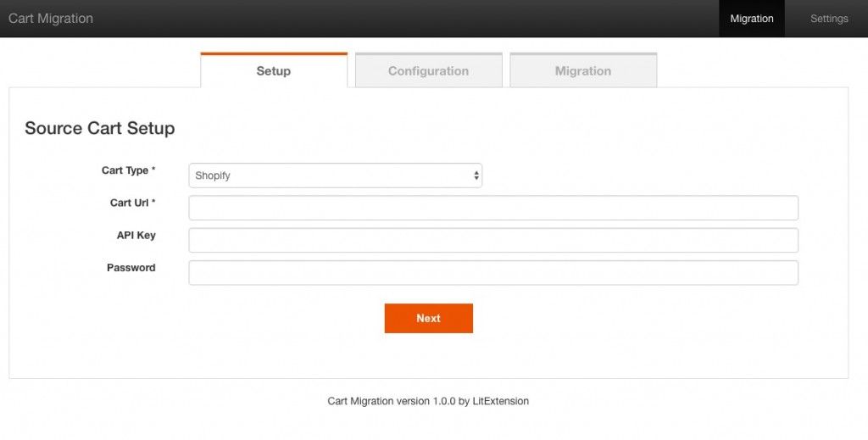Screen dimensions: 868x440
Task: Click the Cart Migration version footer text
Action: (428, 401)
